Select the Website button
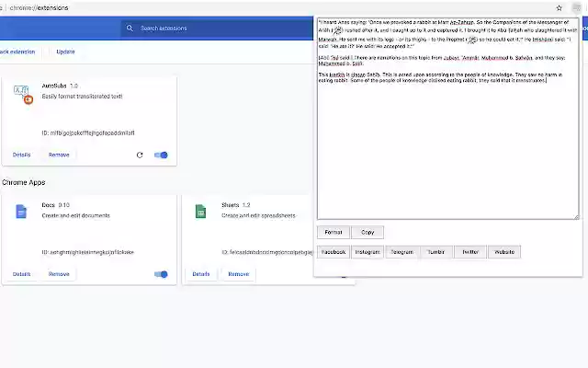Screen dimensions: 588x368 tap(504, 252)
